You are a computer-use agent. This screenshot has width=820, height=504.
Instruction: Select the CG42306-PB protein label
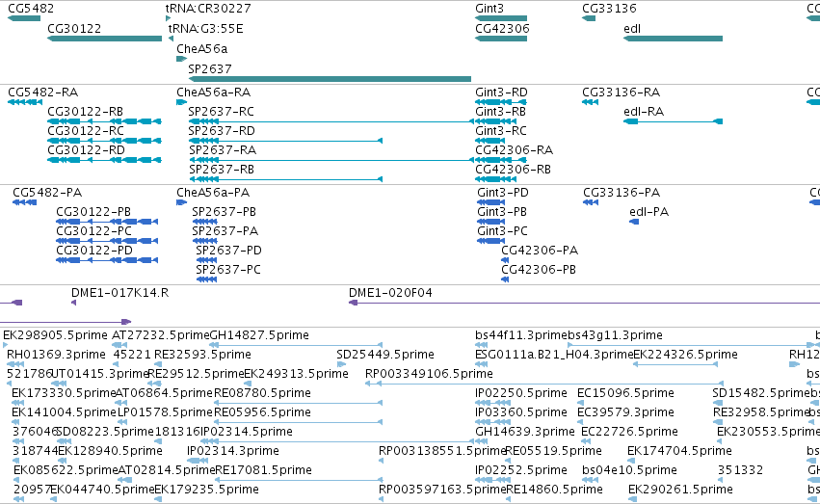point(539,270)
